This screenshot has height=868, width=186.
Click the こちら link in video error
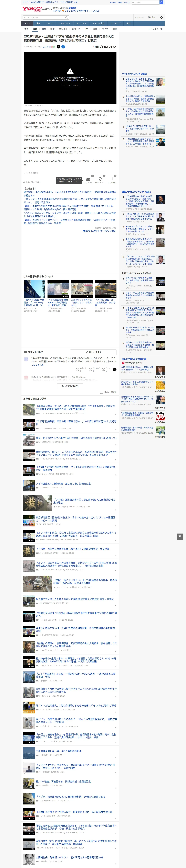click(74, 81)
